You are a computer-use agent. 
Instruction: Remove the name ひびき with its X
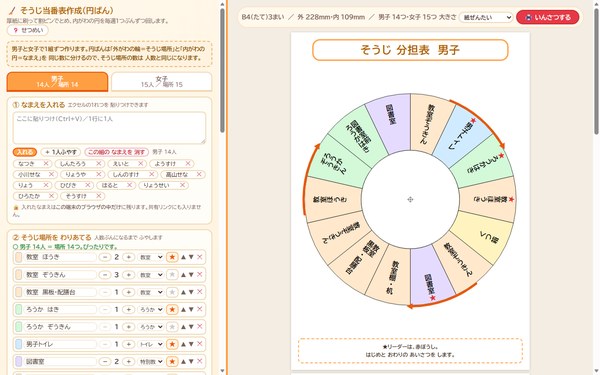click(x=88, y=185)
